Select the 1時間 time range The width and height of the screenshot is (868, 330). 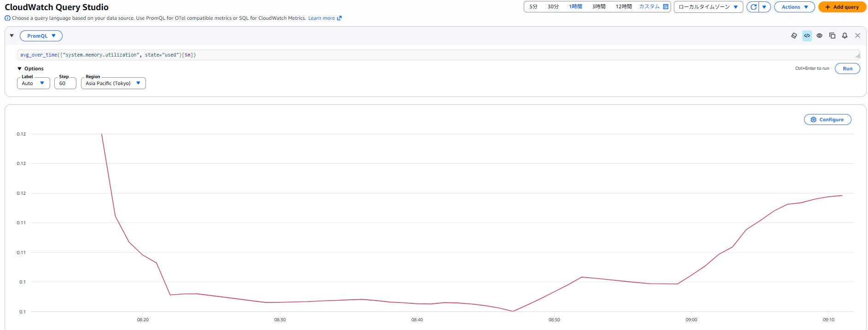(x=575, y=7)
